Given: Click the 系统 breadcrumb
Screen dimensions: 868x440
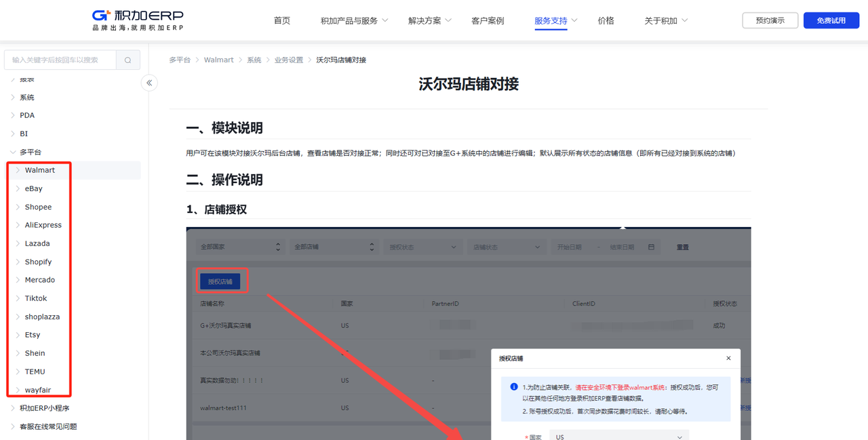Looking at the screenshot, I should point(254,60).
